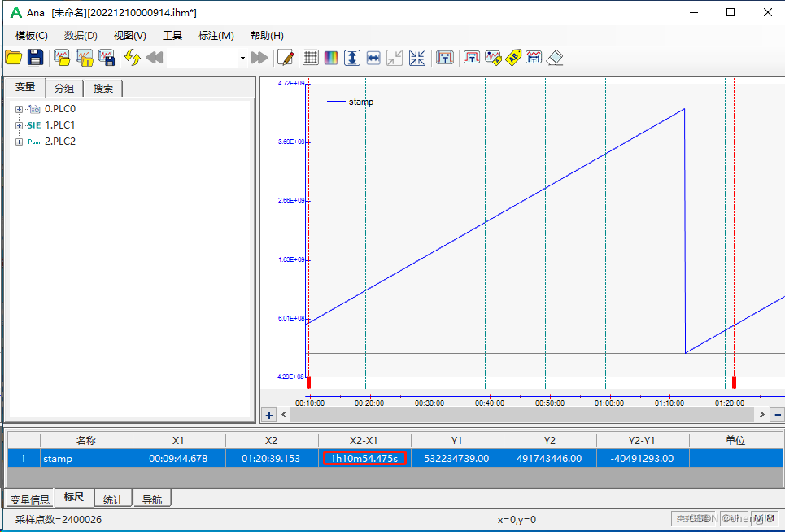Click the horizontal chart scrollbar thumb

pyautogui.click(x=521, y=414)
